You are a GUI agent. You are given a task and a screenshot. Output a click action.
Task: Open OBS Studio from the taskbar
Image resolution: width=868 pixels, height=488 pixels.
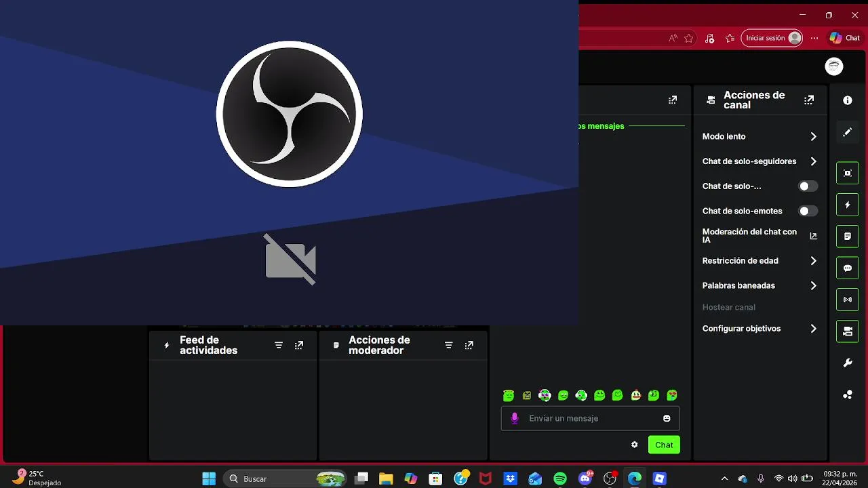[610, 479]
